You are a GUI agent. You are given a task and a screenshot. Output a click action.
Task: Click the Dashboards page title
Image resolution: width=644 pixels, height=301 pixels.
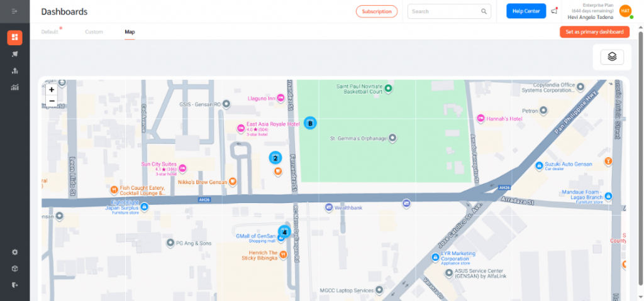pos(65,11)
